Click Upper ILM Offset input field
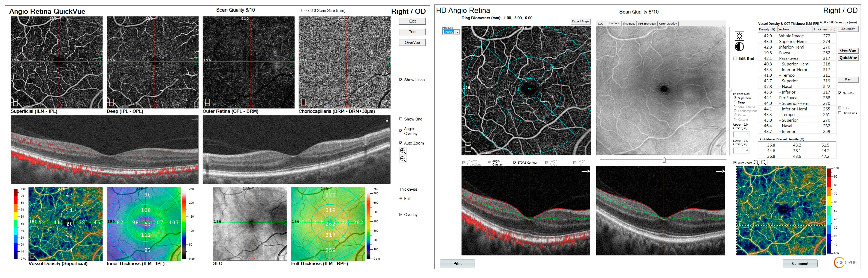The image size is (868, 278). [x=741, y=134]
